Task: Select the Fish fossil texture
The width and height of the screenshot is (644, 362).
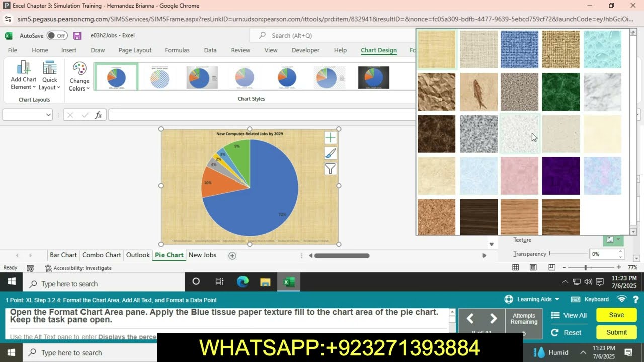Action: click(478, 92)
